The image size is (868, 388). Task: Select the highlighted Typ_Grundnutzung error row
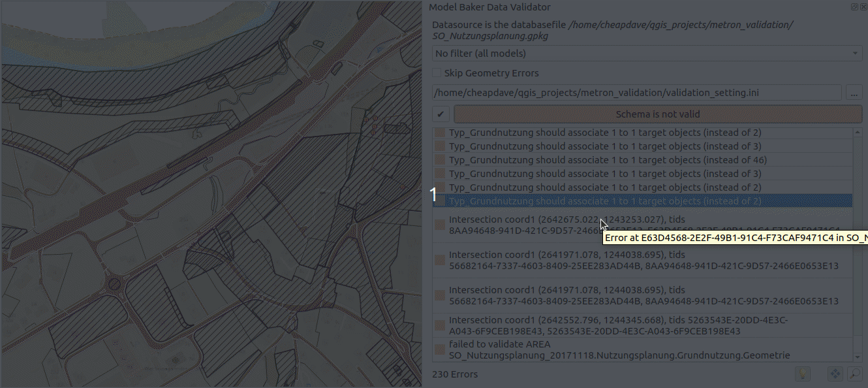[605, 201]
